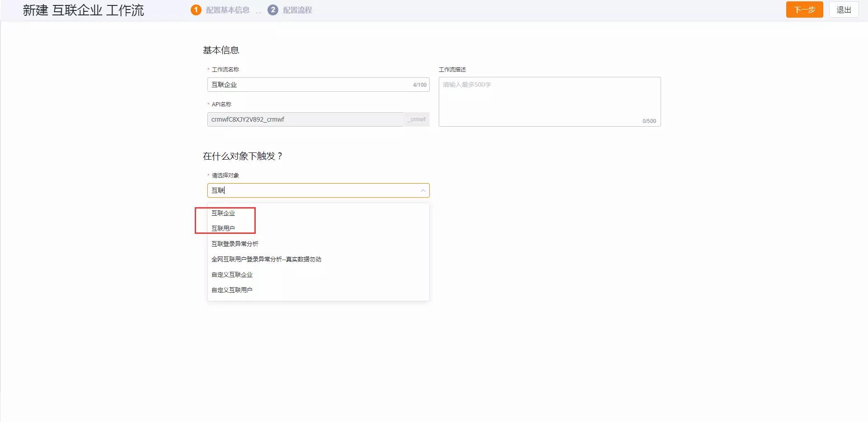
Task: Click the 0/500 character counter
Action: (649, 121)
